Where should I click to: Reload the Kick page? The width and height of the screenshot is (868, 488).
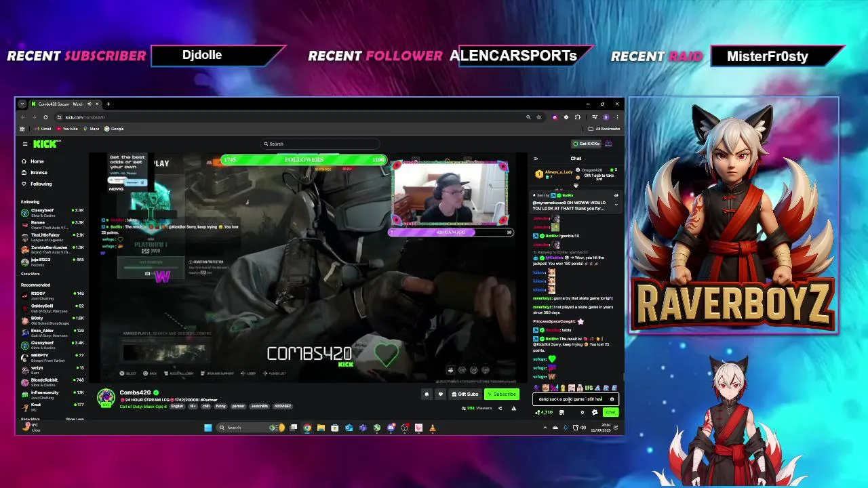click(45, 117)
